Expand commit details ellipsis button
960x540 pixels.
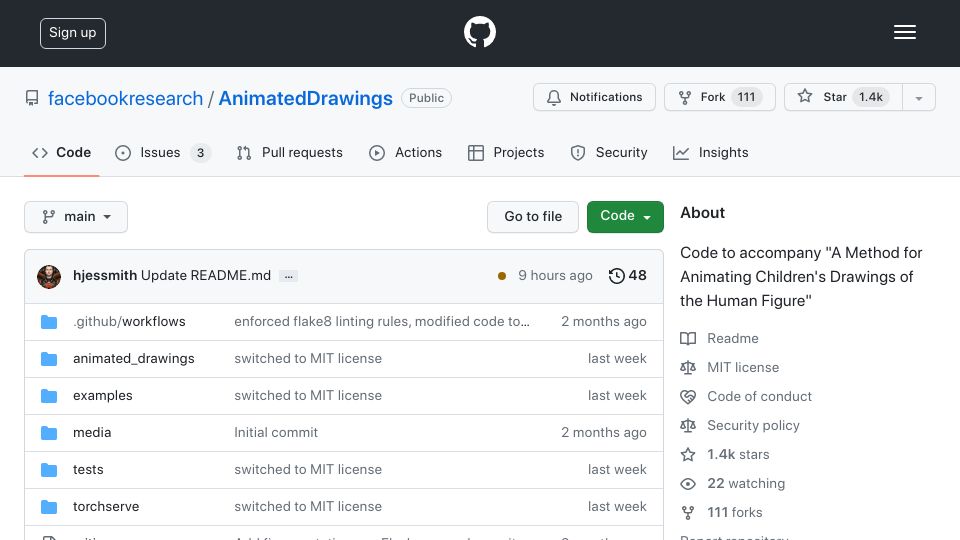(x=288, y=276)
